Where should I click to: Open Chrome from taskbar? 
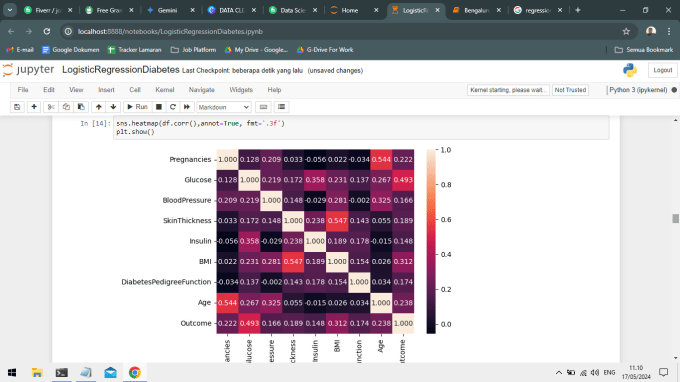135,372
